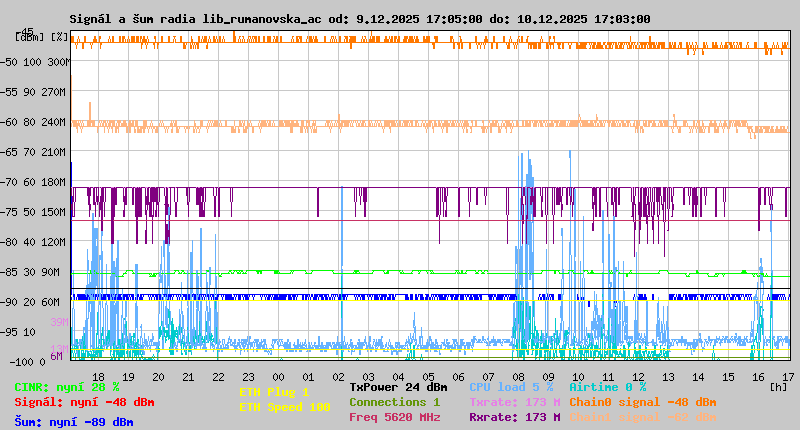Select the TxPower 24 dBm label
Screen dimensions: 800x430
[x=398, y=387]
